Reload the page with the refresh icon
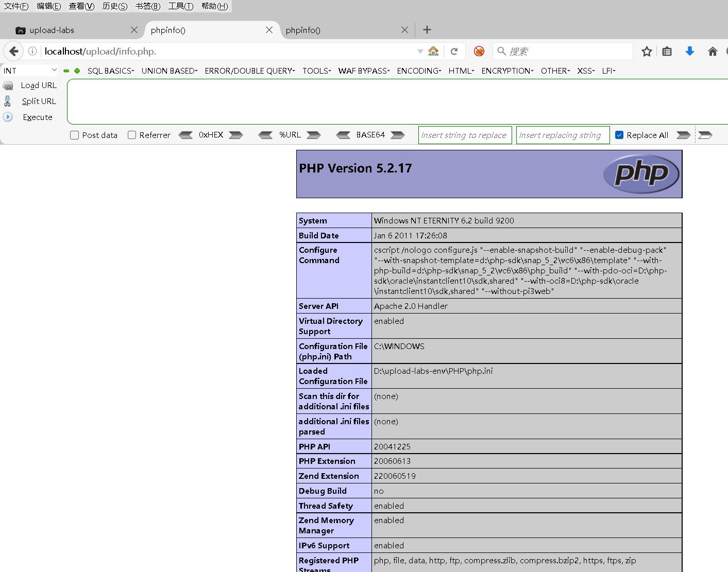 point(454,51)
